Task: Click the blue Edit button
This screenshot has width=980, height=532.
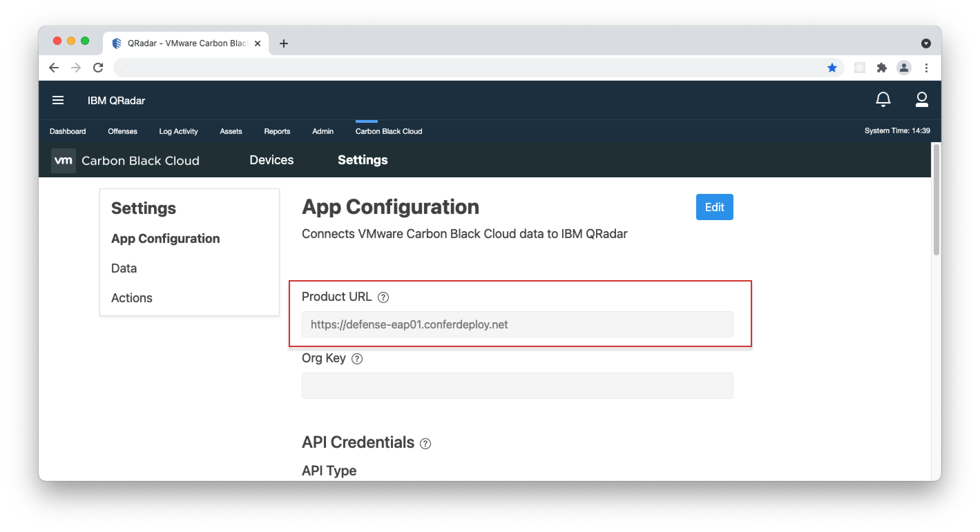Action: [714, 207]
